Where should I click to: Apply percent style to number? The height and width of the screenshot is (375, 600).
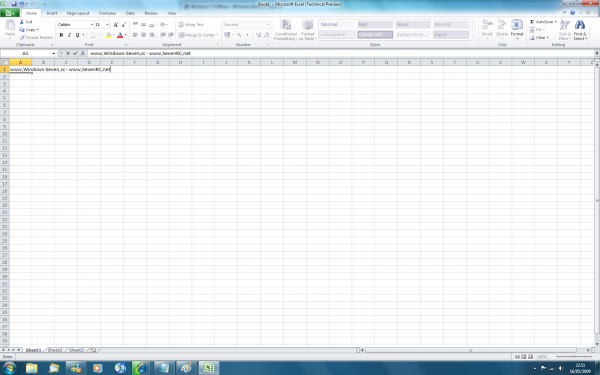click(x=239, y=35)
